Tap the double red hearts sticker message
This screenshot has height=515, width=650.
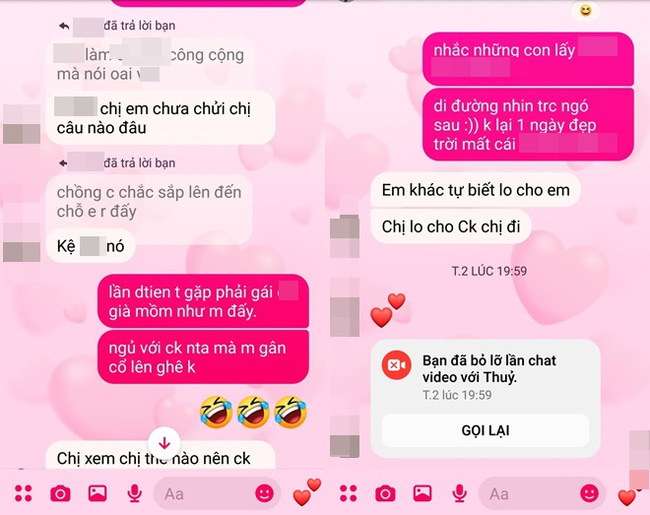pos(388,310)
